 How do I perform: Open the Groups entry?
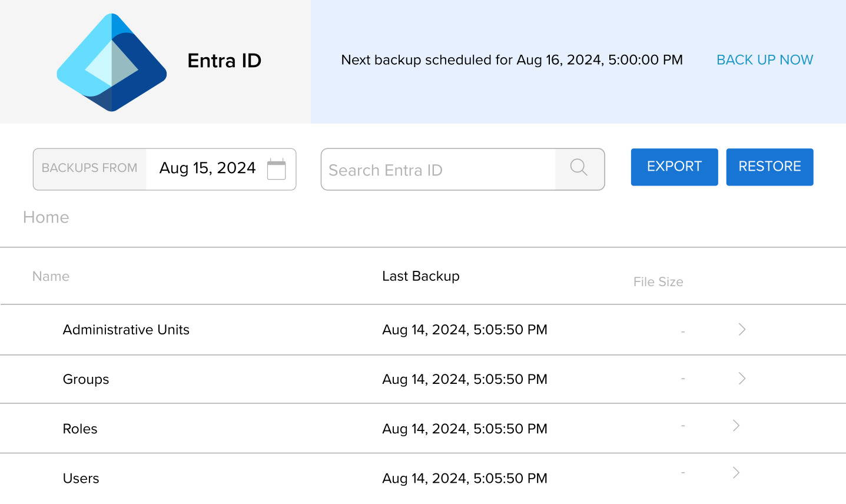click(x=86, y=379)
